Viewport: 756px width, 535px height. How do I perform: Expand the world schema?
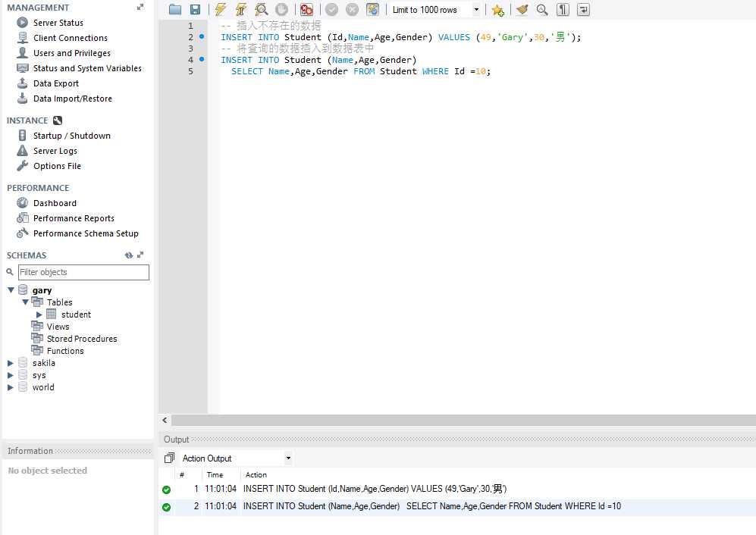tap(10, 387)
